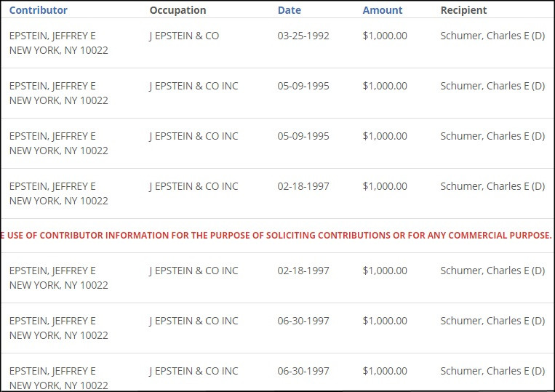Viewport: 555px width, 392px height.
Task: Click occupation cell in row directly below red notice
Action: 193,271
